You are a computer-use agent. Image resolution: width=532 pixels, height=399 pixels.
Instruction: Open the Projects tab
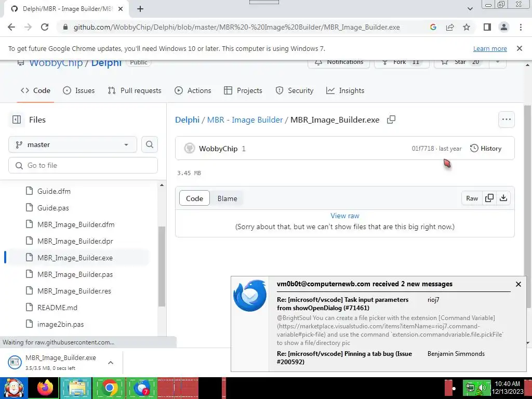point(243,90)
